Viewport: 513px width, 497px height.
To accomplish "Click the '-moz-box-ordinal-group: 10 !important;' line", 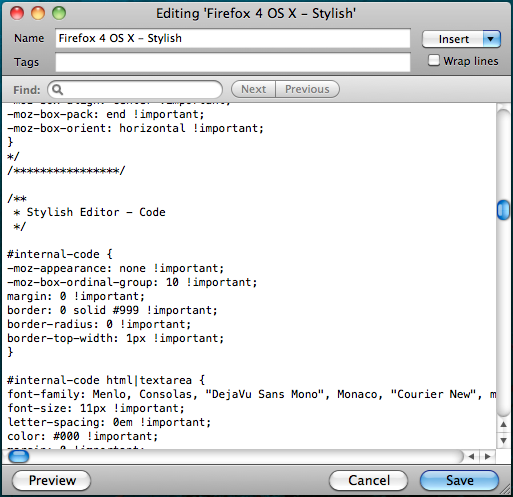I will pyautogui.click(x=132, y=282).
